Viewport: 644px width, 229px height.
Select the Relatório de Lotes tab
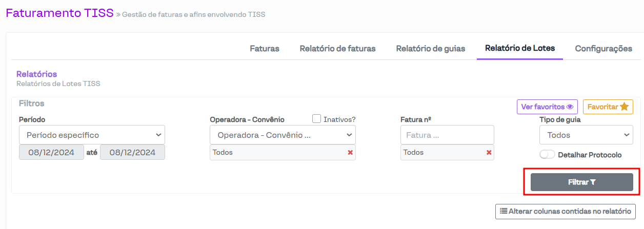point(520,49)
